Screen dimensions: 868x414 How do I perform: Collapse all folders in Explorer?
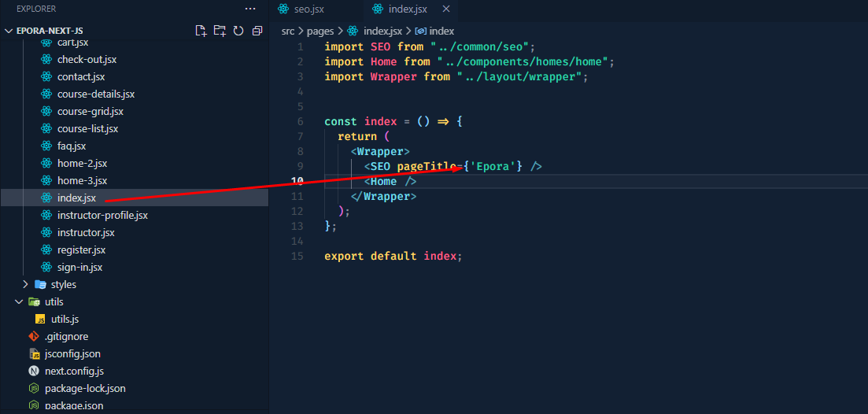(x=257, y=31)
